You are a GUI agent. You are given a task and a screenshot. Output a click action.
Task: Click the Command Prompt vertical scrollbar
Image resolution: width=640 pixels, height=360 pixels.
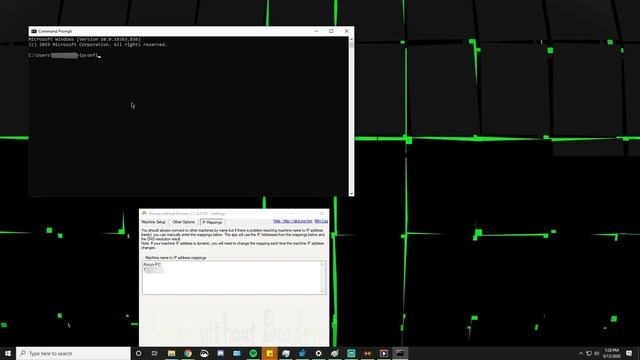351,116
